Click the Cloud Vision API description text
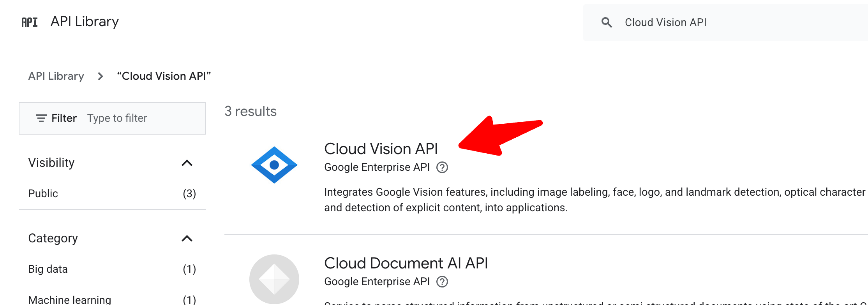868x305 pixels. 446,200
